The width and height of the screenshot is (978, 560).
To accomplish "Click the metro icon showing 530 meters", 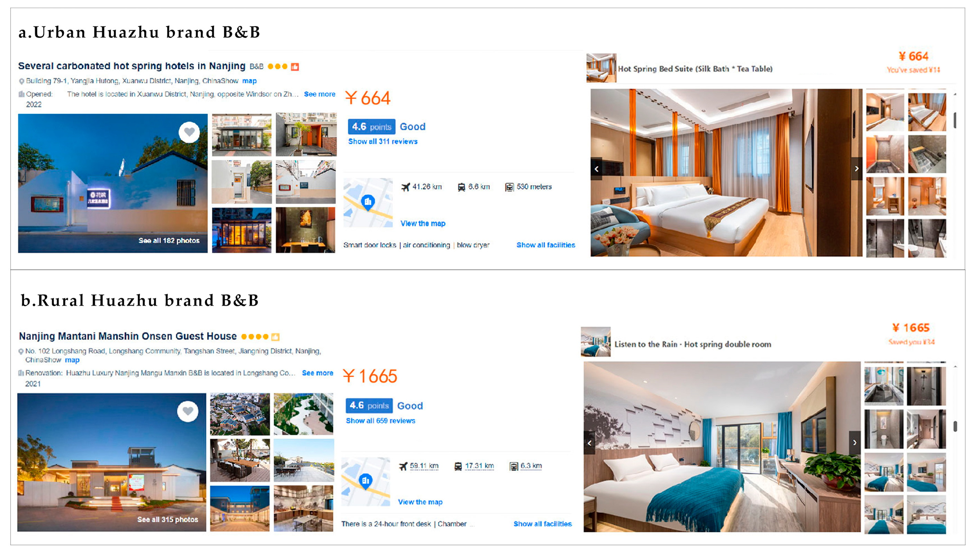I will (509, 187).
